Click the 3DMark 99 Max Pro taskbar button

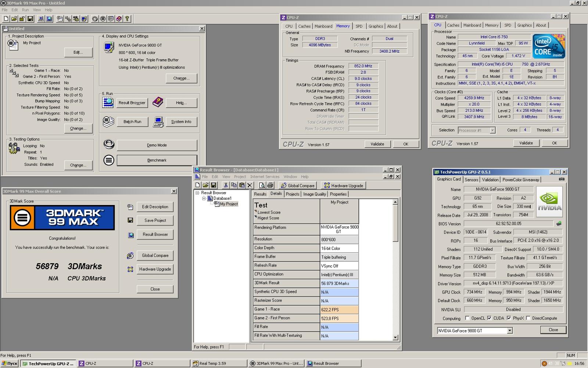click(276, 363)
